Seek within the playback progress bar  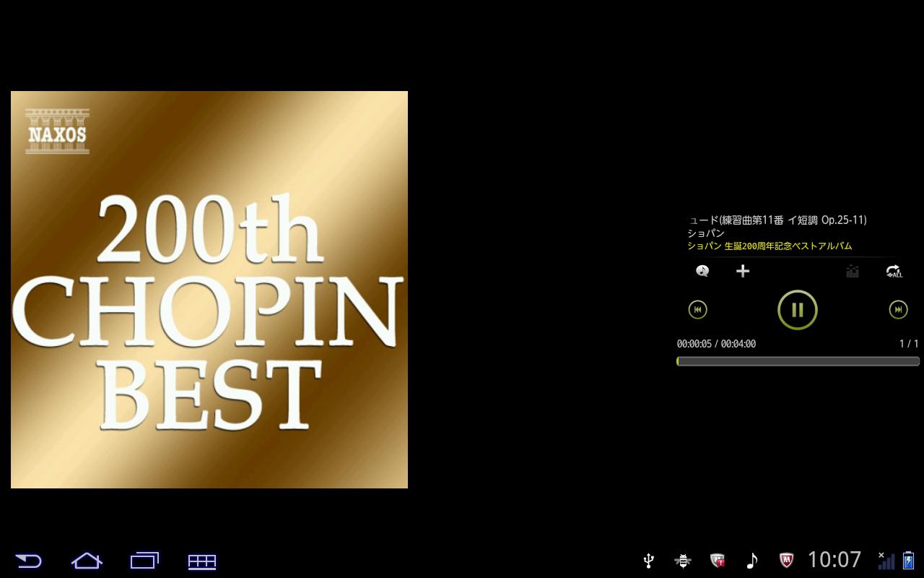(798, 361)
